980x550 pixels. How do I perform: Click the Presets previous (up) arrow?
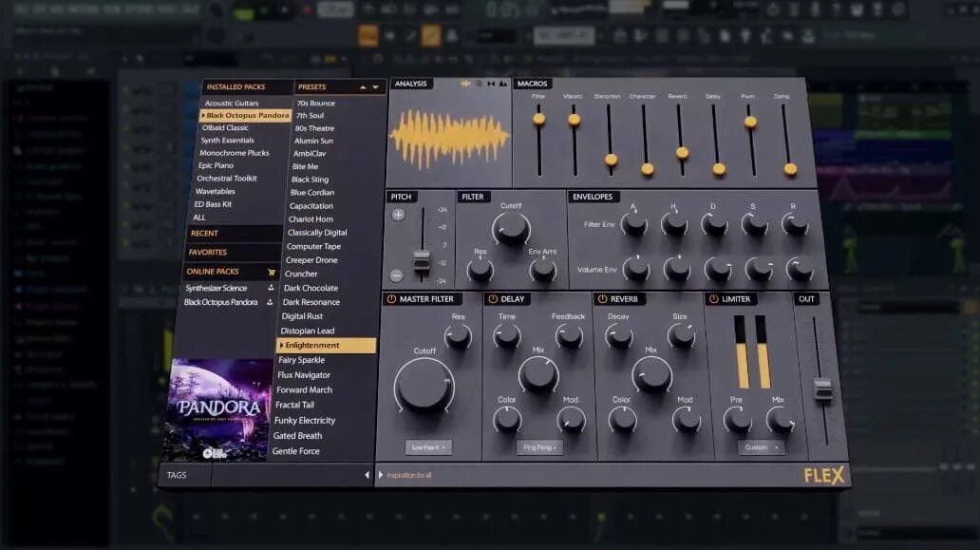pyautogui.click(x=363, y=87)
